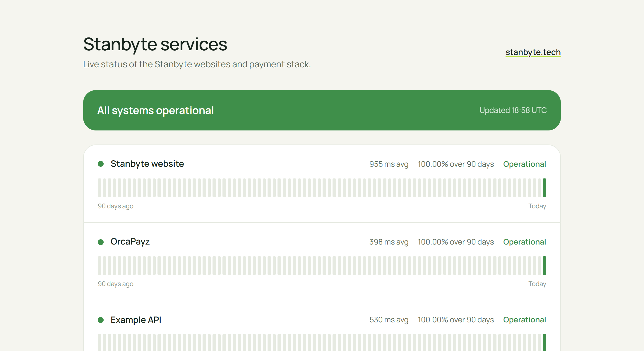Image resolution: width=644 pixels, height=351 pixels.
Task: Click the Operational status for OrcaPayz
Action: (x=525, y=242)
